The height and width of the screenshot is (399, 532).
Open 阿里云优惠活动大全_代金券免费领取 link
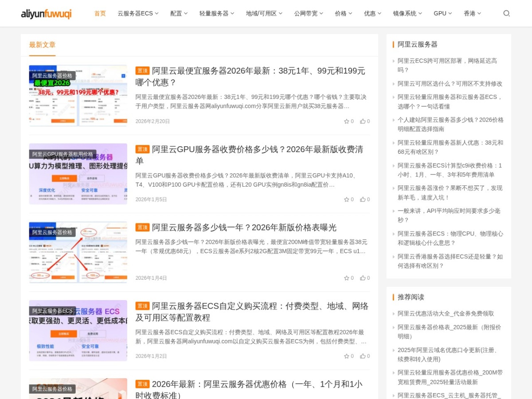point(446,313)
